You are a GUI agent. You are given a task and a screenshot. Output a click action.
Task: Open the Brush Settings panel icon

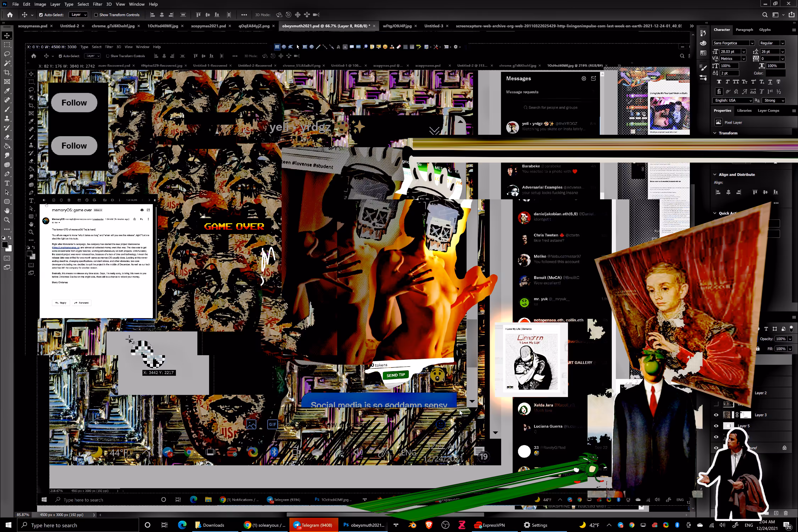click(x=703, y=68)
